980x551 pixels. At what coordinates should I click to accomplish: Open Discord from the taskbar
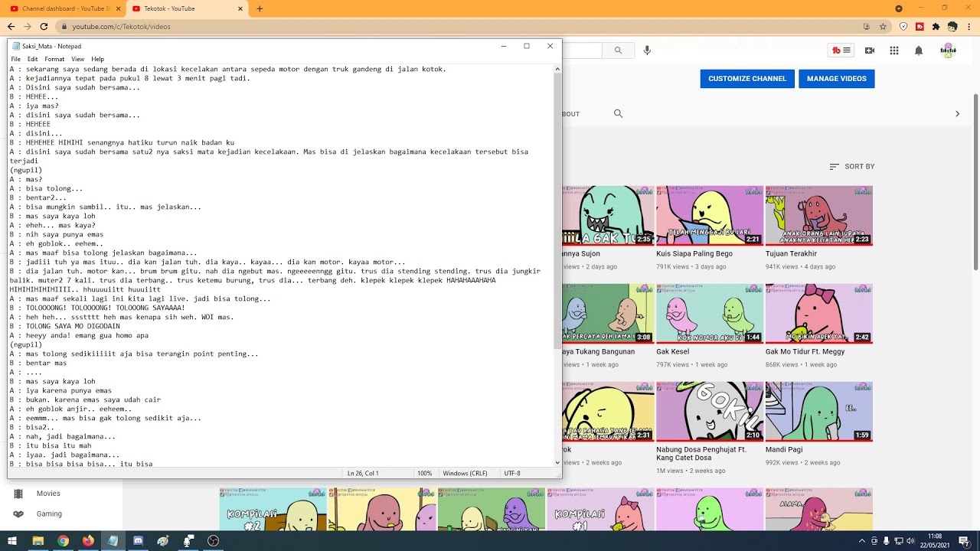coord(138,541)
